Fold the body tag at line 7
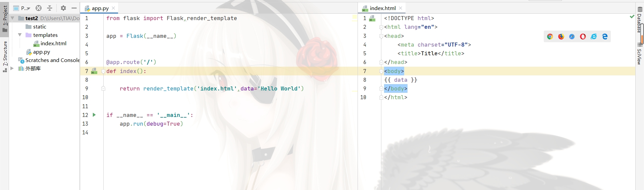 tap(381, 71)
